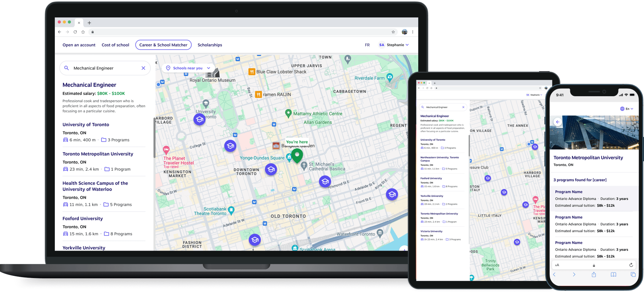Click into the Mechanical Engineer search field
This screenshot has width=644, height=293.
[x=103, y=68]
